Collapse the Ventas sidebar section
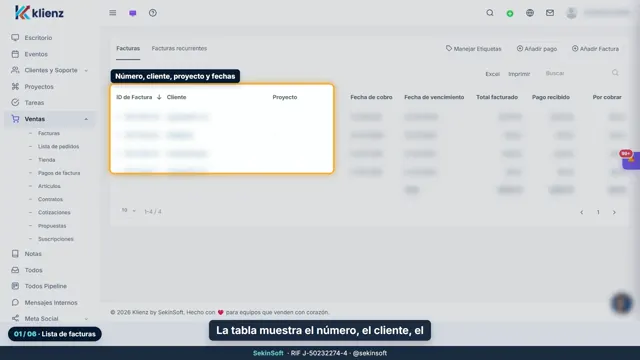Viewport: 640px width, 360px height. [x=51, y=119]
